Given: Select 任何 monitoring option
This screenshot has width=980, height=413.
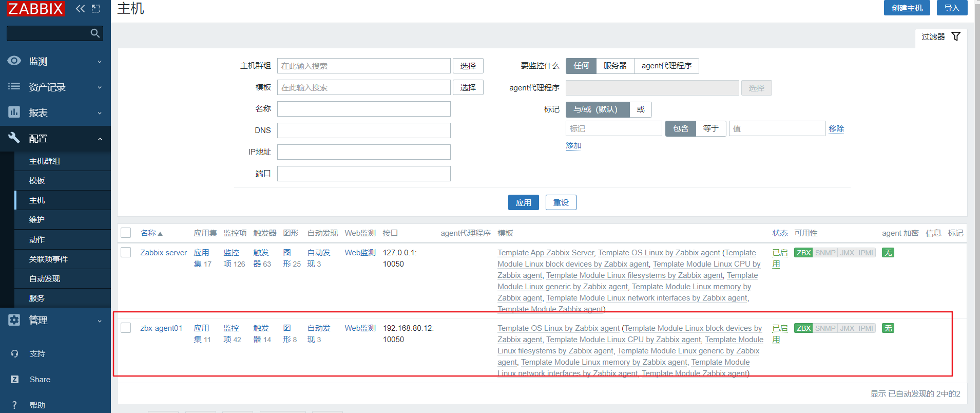Looking at the screenshot, I should click(581, 66).
